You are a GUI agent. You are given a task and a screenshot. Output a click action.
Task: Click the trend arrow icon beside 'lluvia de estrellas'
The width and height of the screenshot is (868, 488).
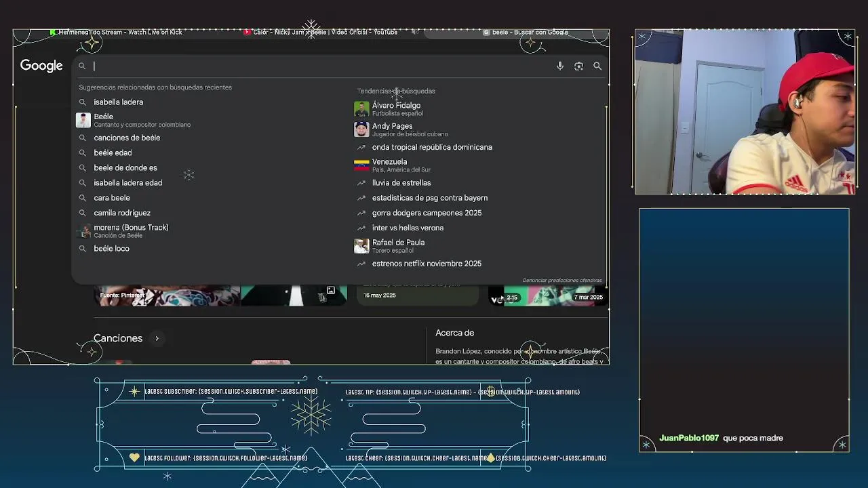(361, 183)
